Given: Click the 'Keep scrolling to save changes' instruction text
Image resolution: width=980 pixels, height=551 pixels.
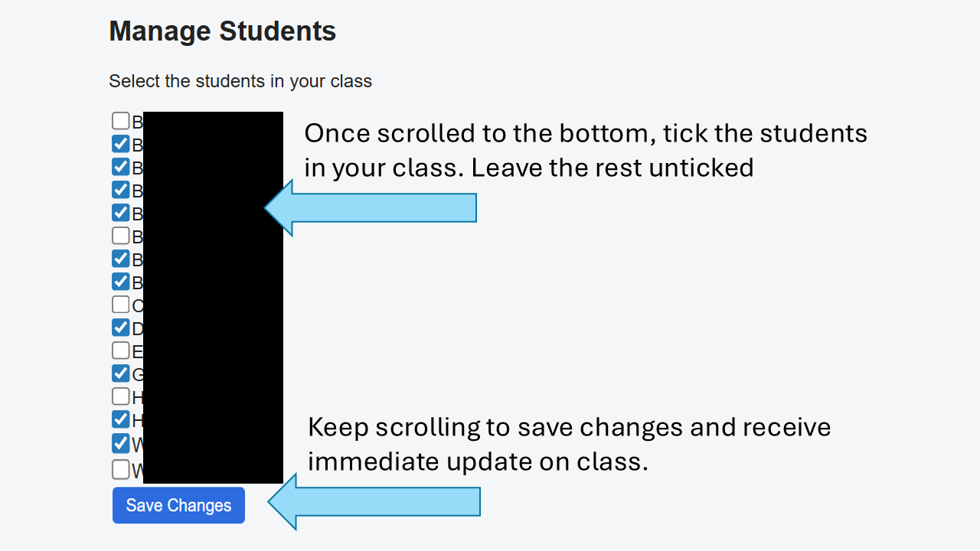Looking at the screenshot, I should point(569,445).
